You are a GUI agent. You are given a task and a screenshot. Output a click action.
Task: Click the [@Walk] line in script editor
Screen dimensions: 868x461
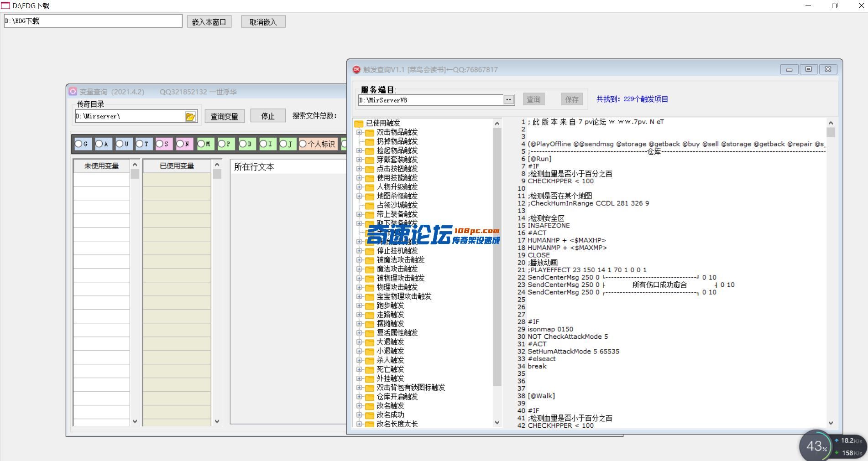[x=541, y=396]
